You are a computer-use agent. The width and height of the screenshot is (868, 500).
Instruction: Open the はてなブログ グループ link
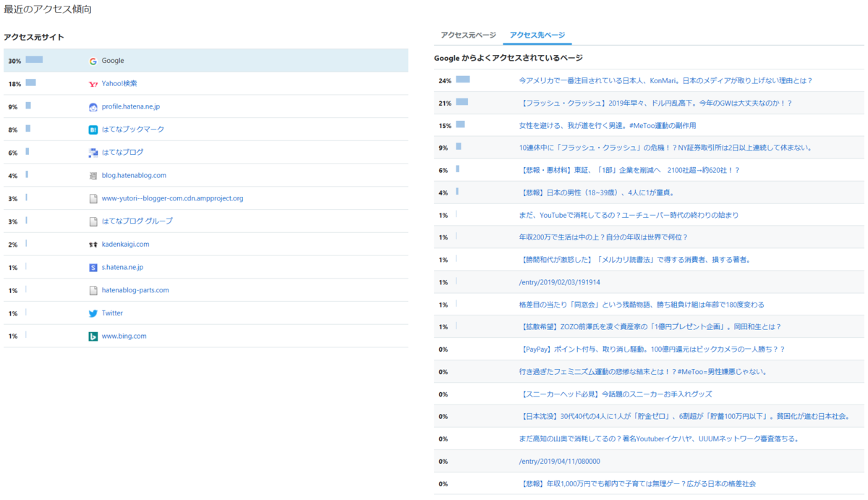(x=137, y=221)
